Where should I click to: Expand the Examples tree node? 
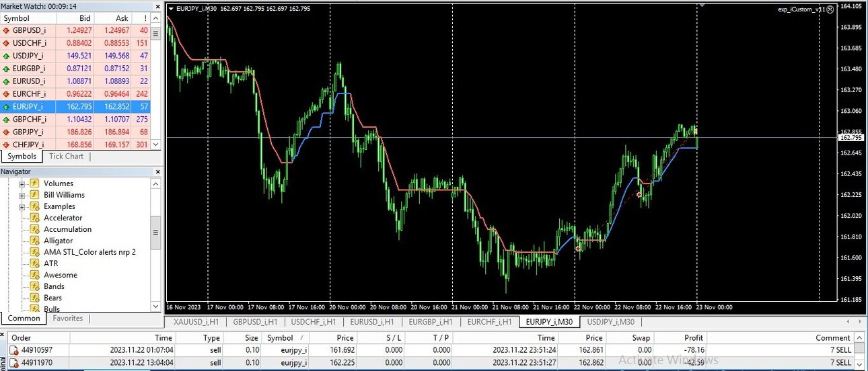pos(22,206)
